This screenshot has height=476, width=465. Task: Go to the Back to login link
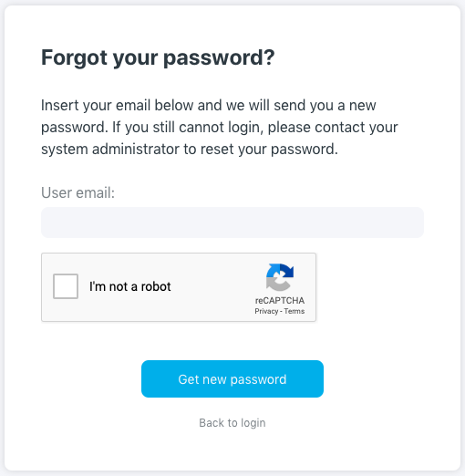[232, 423]
